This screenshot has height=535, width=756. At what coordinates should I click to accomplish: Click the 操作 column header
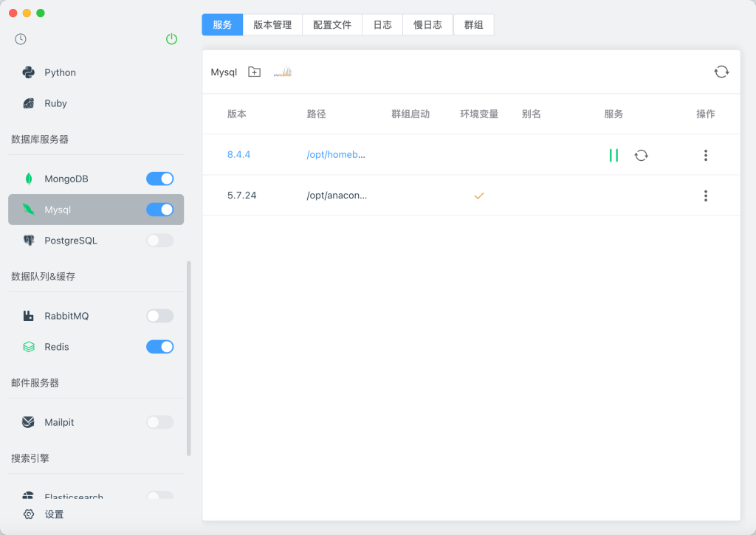point(705,114)
